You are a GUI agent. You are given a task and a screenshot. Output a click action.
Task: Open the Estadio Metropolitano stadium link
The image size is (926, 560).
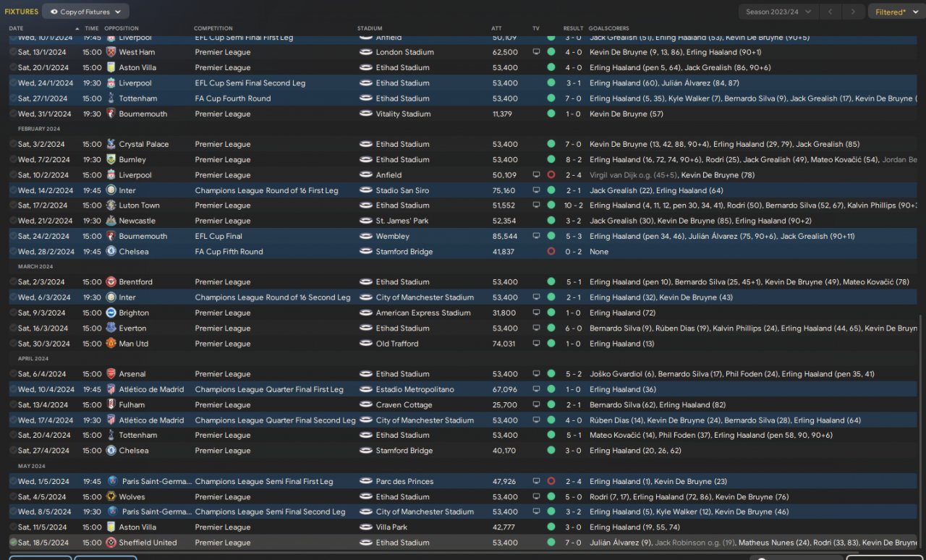[x=415, y=389]
